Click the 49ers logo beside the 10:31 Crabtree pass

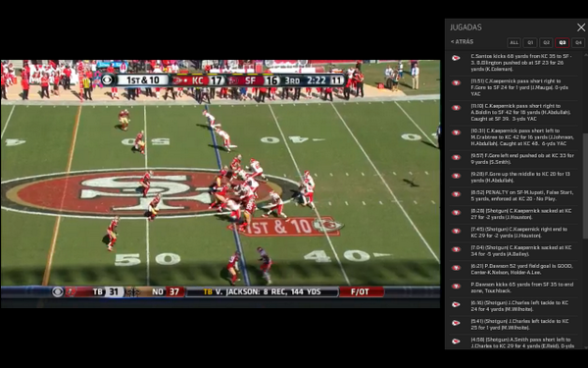pyautogui.click(x=456, y=132)
